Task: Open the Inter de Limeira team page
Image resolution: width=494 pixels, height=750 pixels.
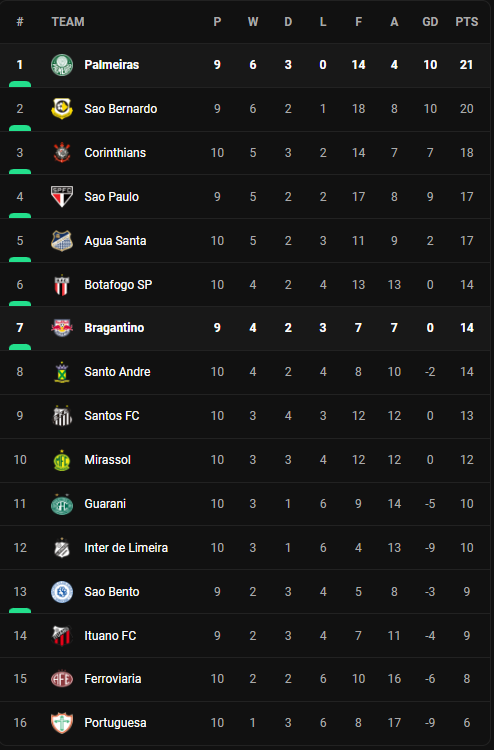Action: (126, 548)
